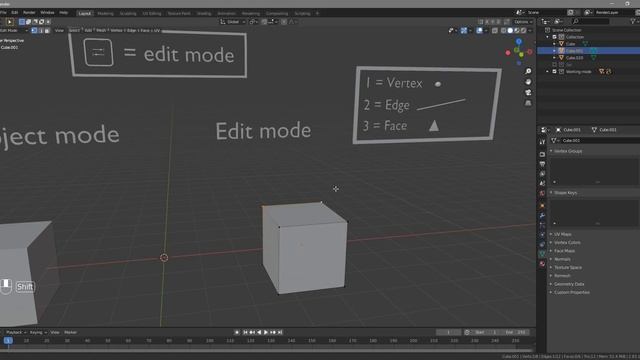Switch to solid viewport shading
The height and width of the screenshot is (360, 640).
tap(510, 31)
